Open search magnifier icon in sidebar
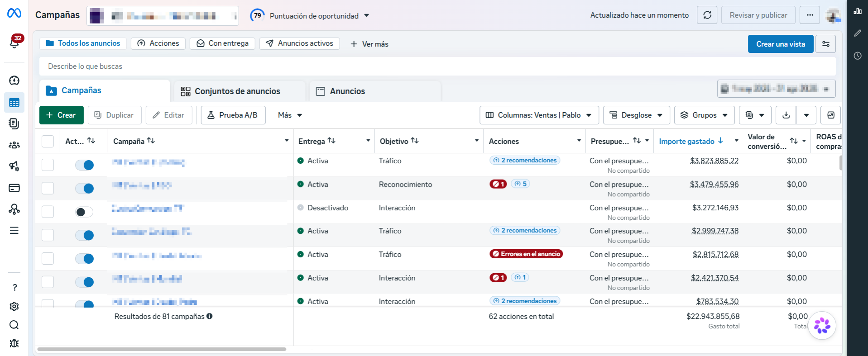868x356 pixels. tap(14, 325)
